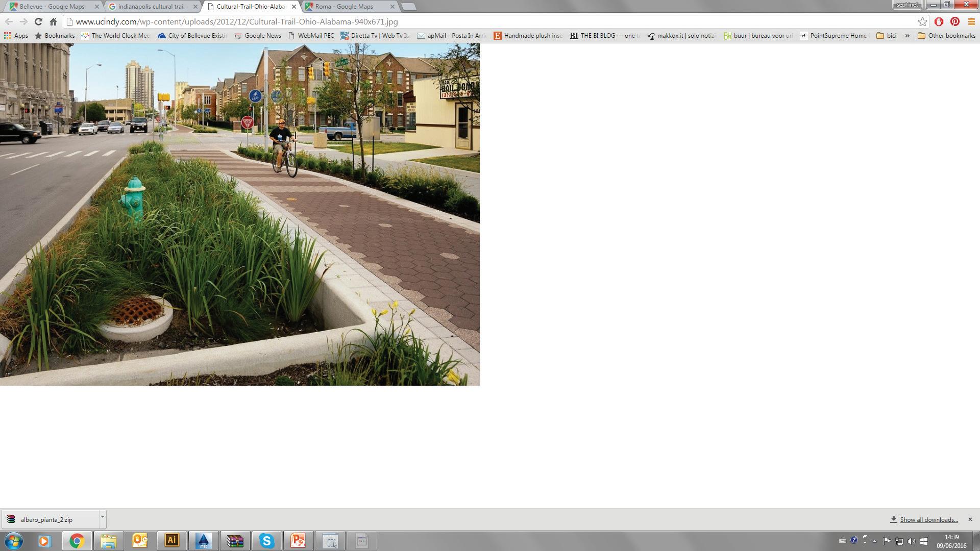Click Show all downloads link
The image size is (980, 551).
pyautogui.click(x=928, y=519)
